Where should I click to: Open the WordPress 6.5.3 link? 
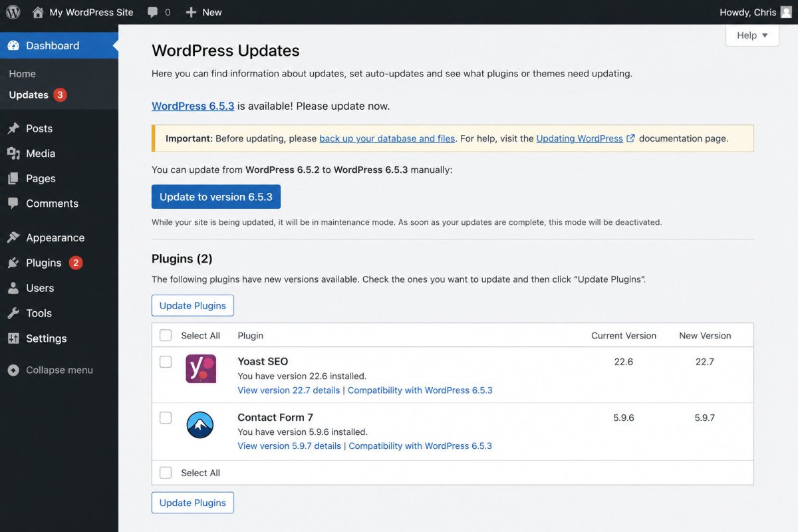(x=193, y=106)
